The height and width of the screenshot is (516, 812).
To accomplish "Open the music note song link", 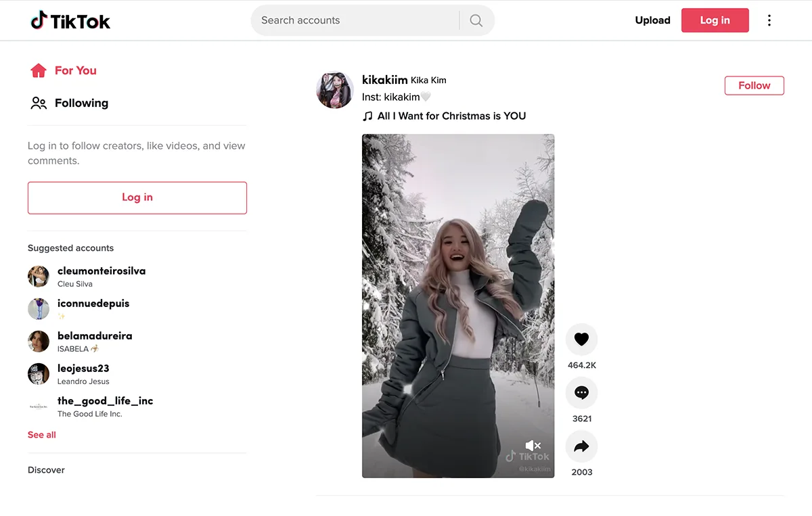I will 445,116.
